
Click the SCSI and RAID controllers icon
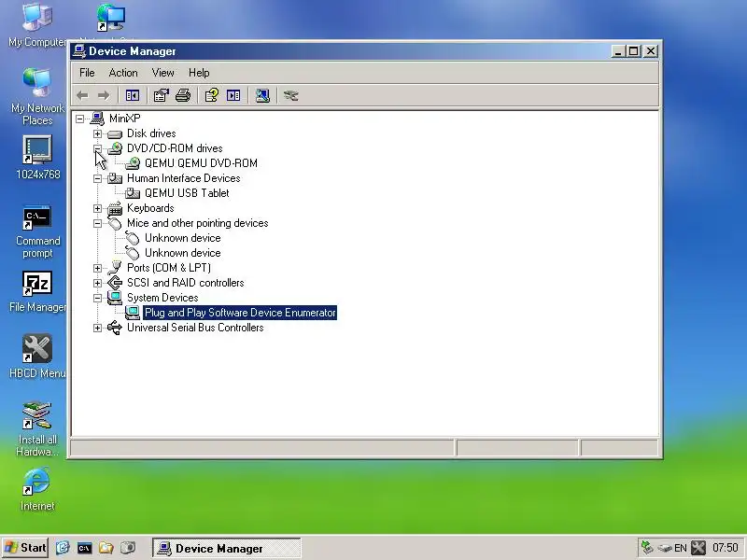[x=115, y=283]
